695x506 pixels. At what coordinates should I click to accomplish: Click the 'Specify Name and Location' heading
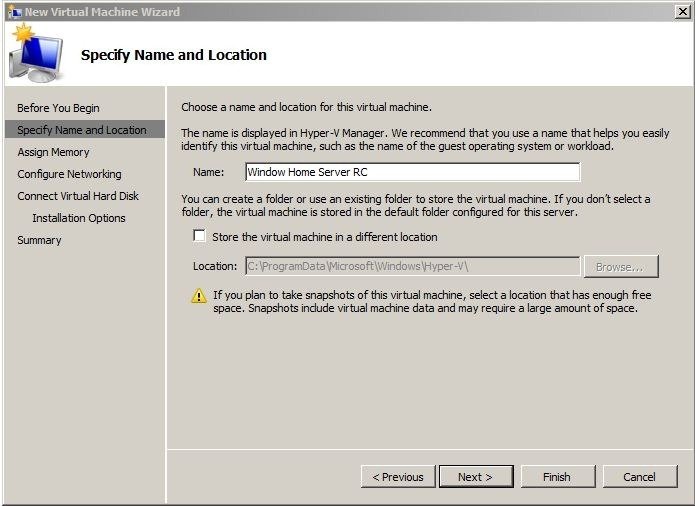pos(174,55)
